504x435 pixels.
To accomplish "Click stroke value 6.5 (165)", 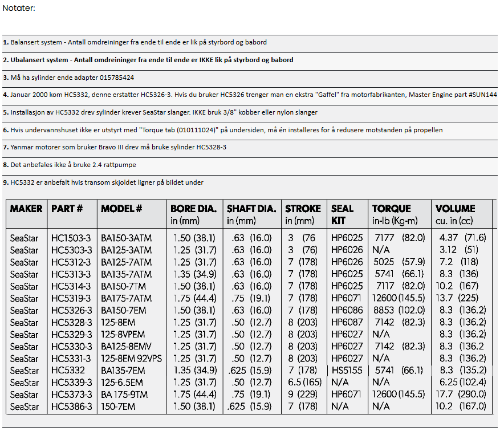I will coord(304,383).
